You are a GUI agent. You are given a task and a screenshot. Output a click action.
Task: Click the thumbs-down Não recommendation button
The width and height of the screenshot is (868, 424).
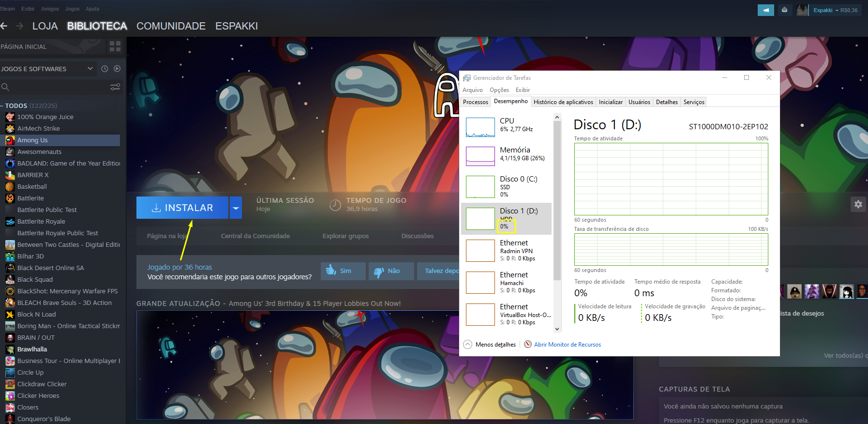pyautogui.click(x=391, y=271)
